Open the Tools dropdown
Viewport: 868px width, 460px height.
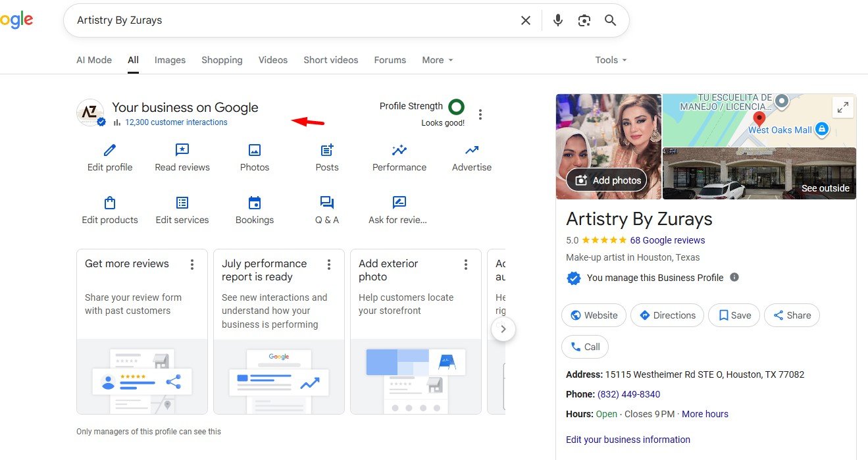click(611, 60)
